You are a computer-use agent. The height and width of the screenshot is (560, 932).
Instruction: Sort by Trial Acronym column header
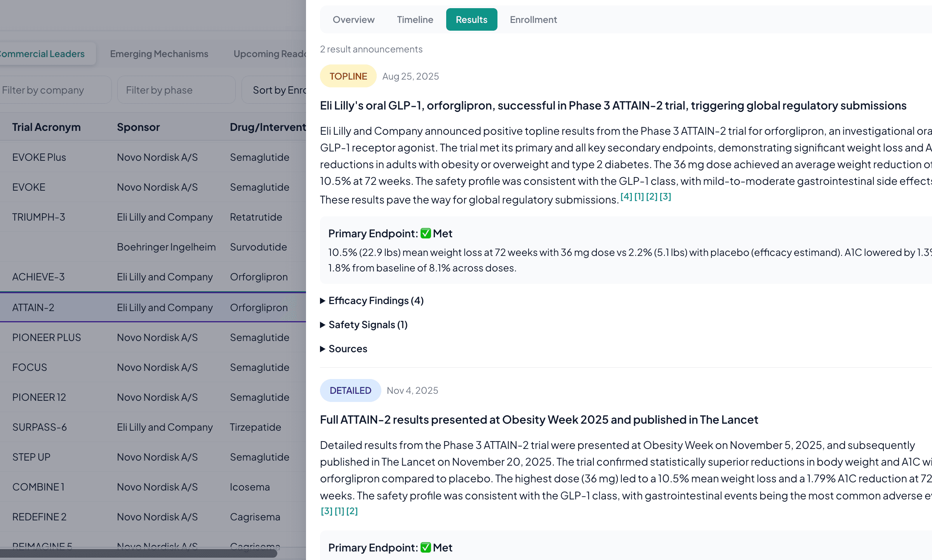46,127
